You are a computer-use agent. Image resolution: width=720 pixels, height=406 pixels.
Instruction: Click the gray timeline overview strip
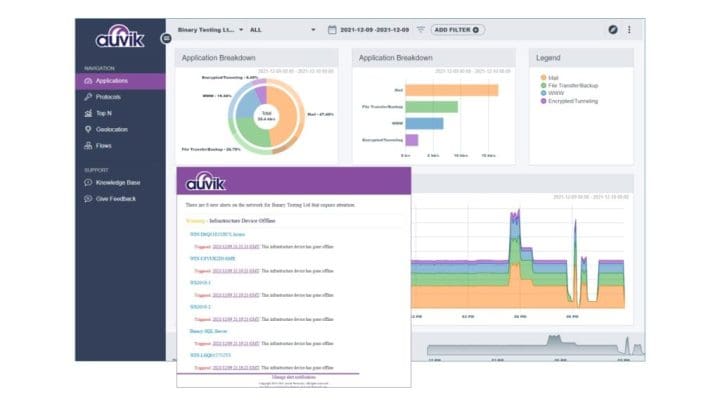[535, 346]
